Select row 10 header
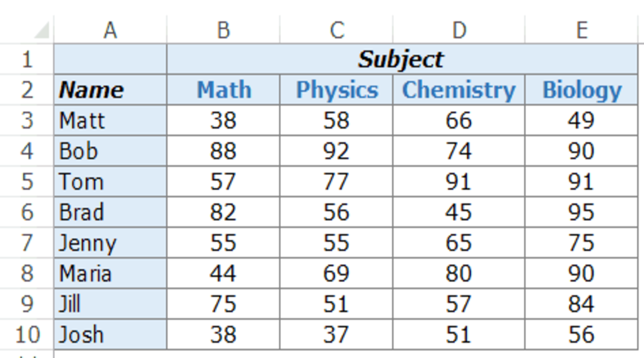Viewport: 644px width, 358px height. point(27,334)
